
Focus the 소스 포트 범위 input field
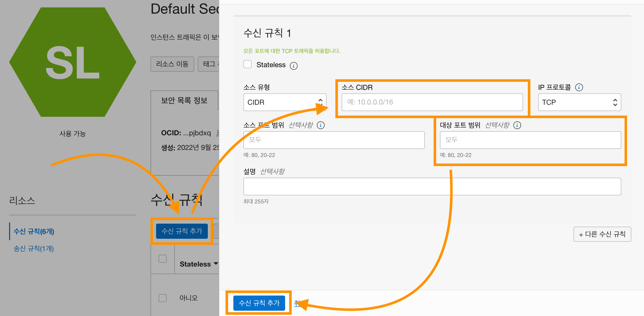click(334, 140)
